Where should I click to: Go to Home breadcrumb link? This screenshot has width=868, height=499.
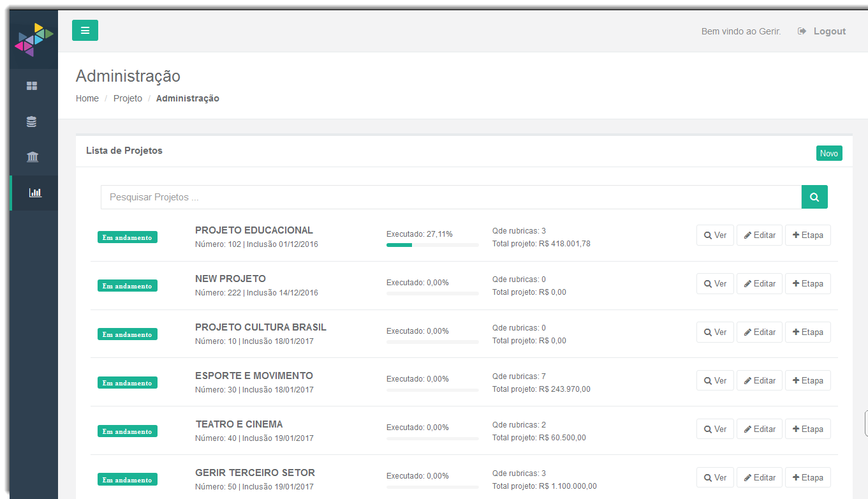pyautogui.click(x=87, y=98)
